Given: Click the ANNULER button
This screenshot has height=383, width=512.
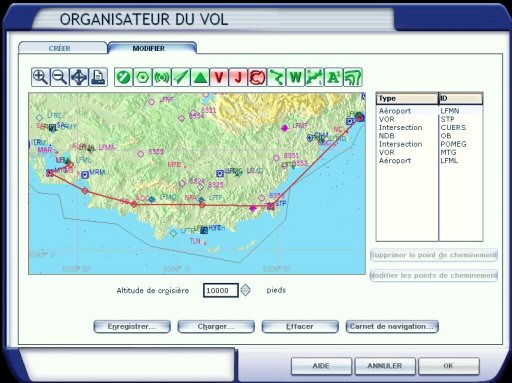Looking at the screenshot, I should click(385, 366).
